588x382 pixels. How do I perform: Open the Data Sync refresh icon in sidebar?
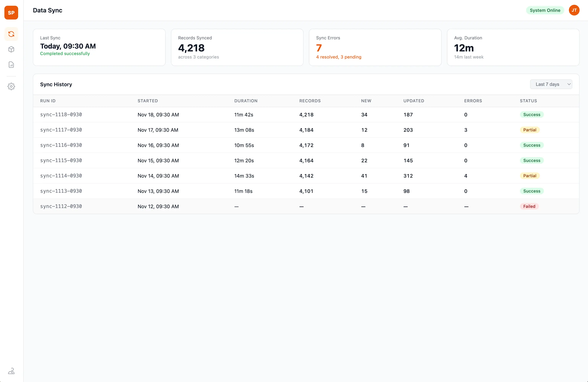click(x=11, y=34)
